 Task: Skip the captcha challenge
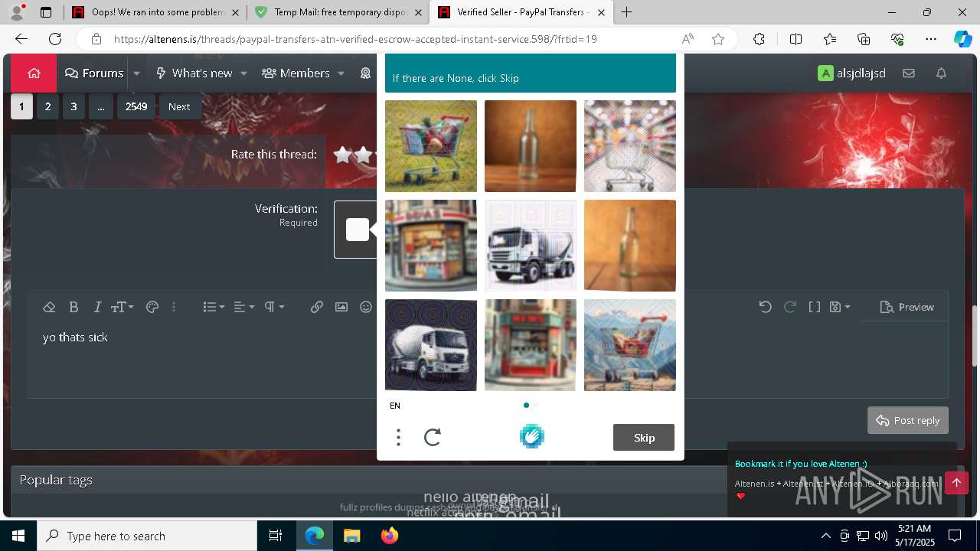coord(644,438)
